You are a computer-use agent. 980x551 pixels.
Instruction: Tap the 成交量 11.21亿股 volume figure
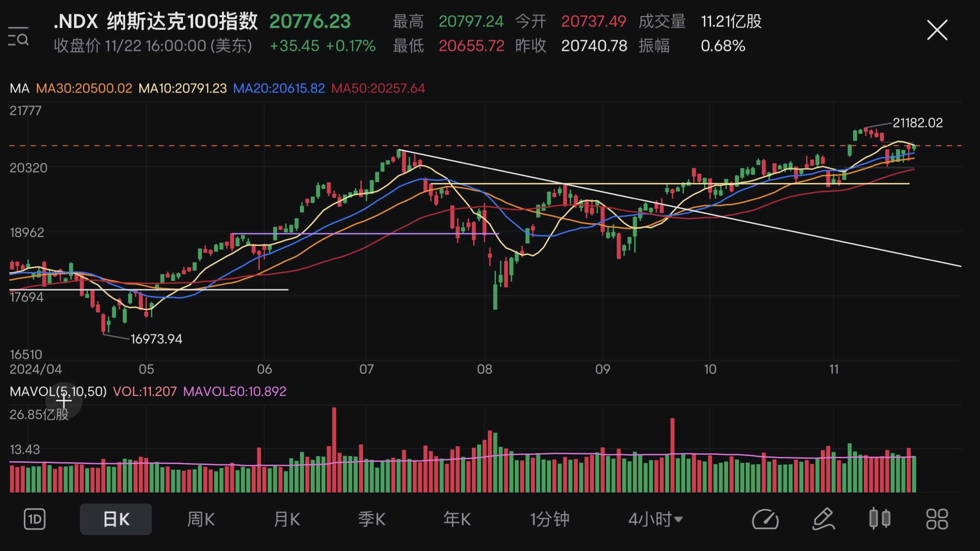700,22
